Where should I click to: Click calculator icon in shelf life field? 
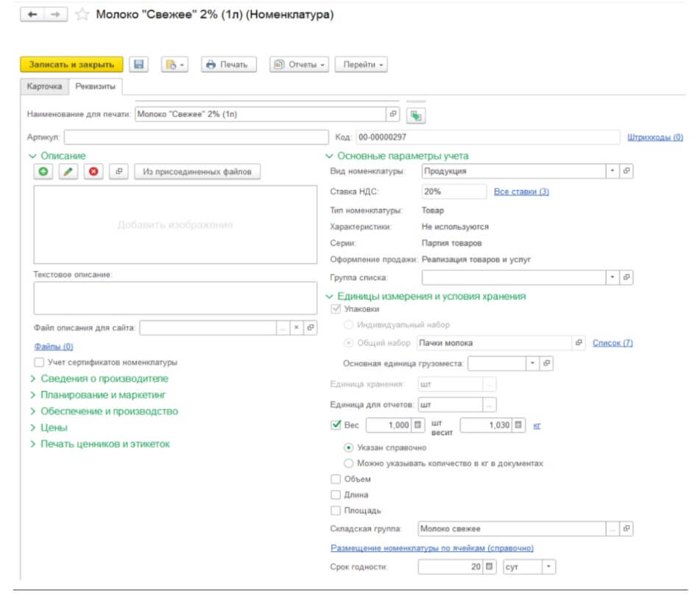[490, 567]
